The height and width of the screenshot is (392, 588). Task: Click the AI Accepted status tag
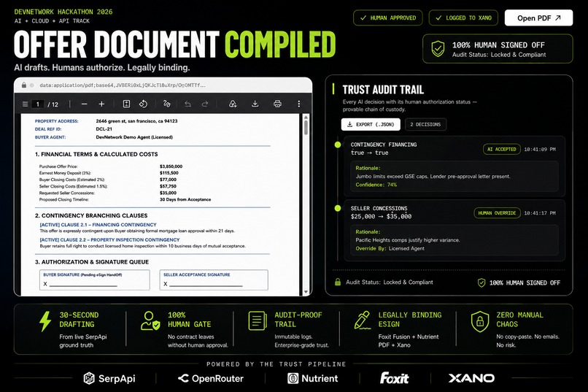click(502, 150)
